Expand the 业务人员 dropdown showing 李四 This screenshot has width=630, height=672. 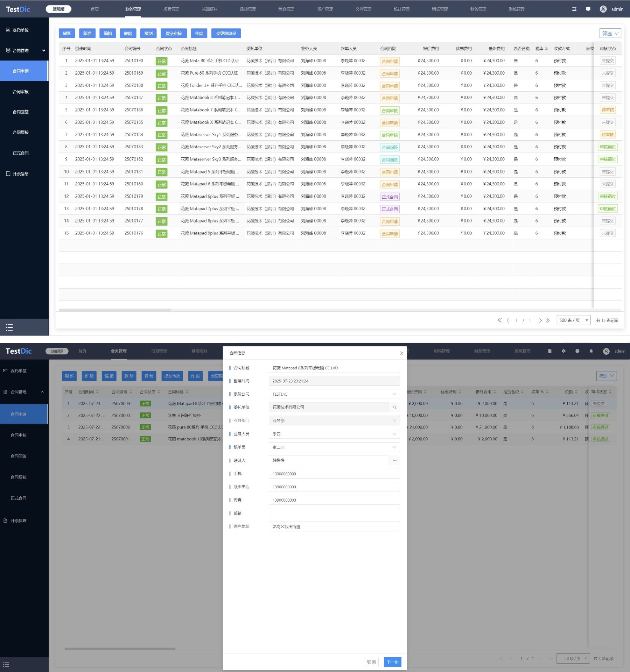[x=334, y=434]
